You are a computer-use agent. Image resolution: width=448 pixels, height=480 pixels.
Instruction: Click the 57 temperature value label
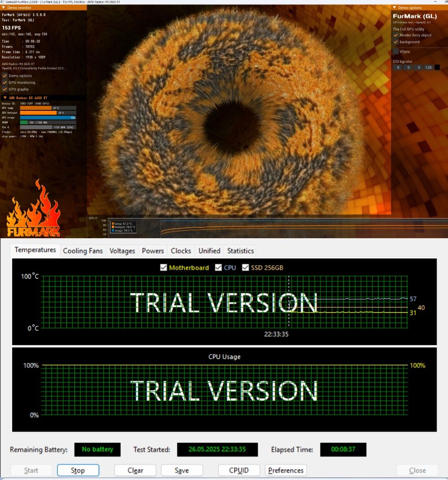[x=413, y=299]
